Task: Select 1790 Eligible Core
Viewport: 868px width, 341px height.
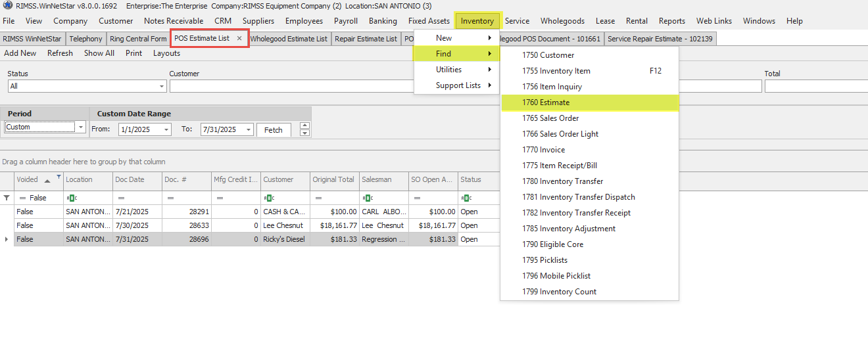Action: click(x=590, y=244)
